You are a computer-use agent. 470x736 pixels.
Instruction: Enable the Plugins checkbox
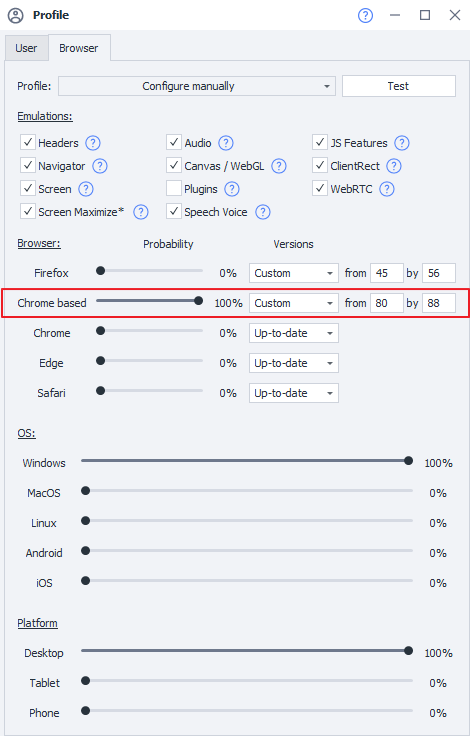(174, 189)
